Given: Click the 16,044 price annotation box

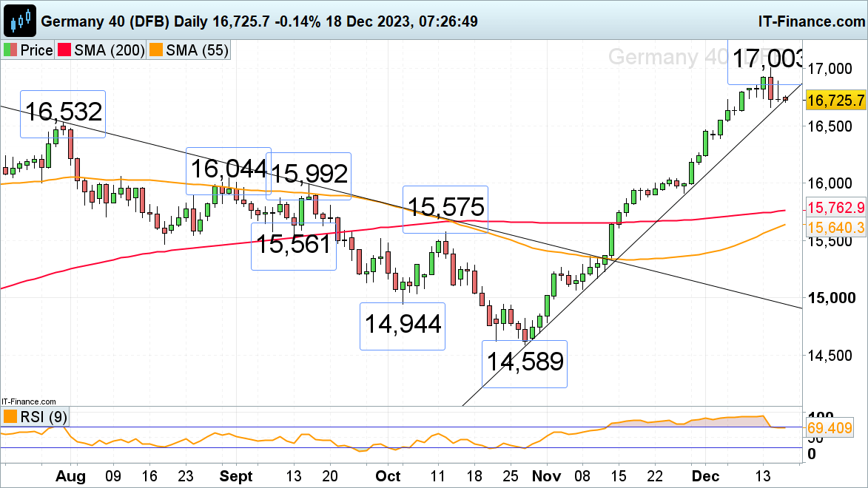Looking at the screenshot, I should pos(228,171).
